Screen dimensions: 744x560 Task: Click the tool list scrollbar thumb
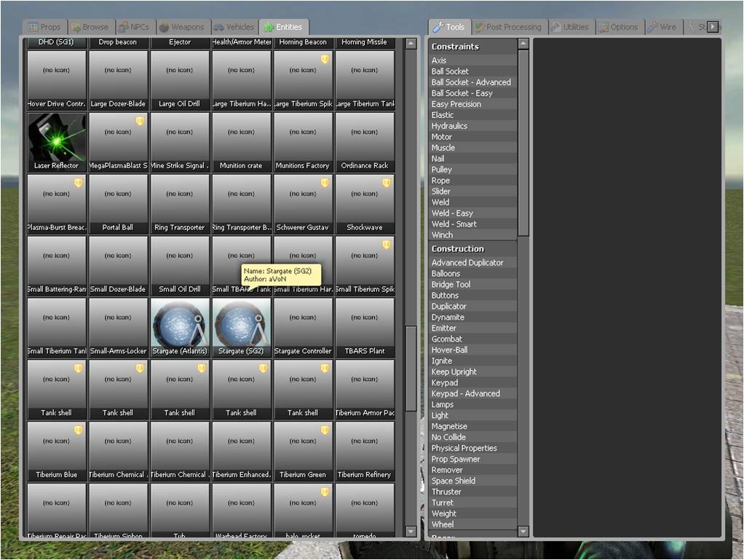(x=523, y=143)
